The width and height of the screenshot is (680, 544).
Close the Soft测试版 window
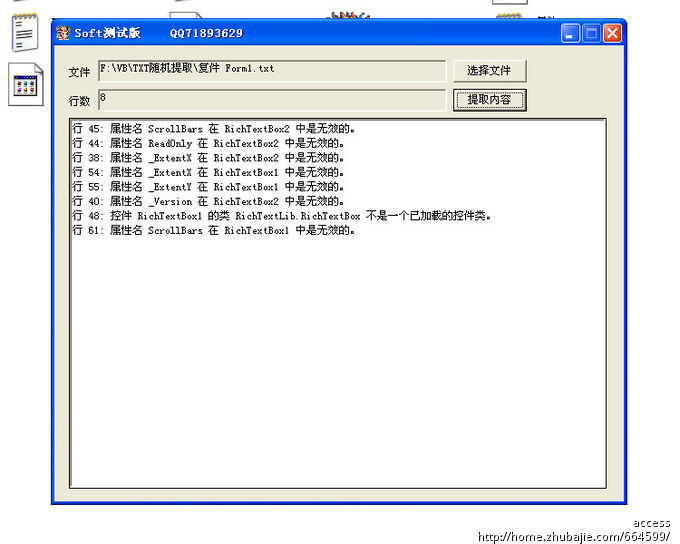click(612, 33)
